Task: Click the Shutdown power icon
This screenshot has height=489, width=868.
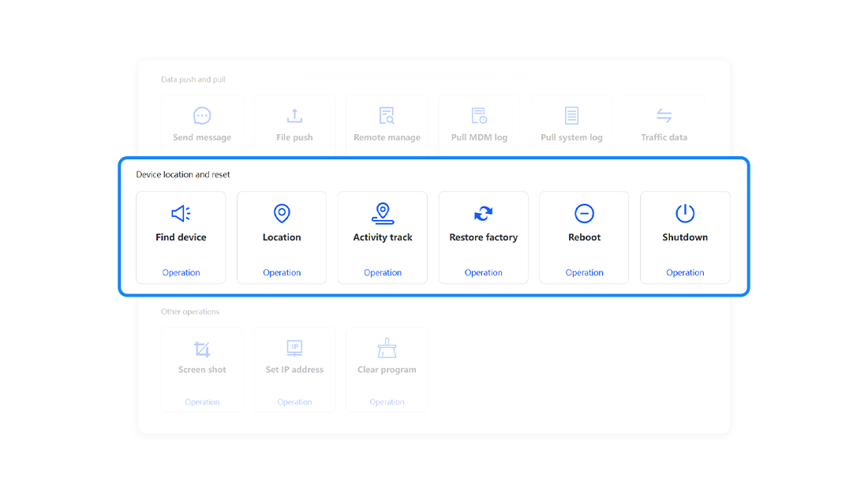Action: pos(685,214)
